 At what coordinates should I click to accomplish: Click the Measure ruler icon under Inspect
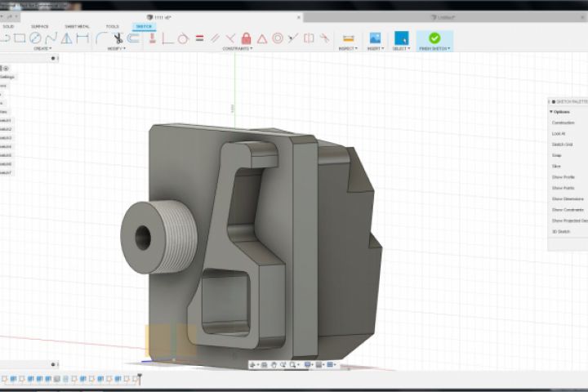(348, 38)
